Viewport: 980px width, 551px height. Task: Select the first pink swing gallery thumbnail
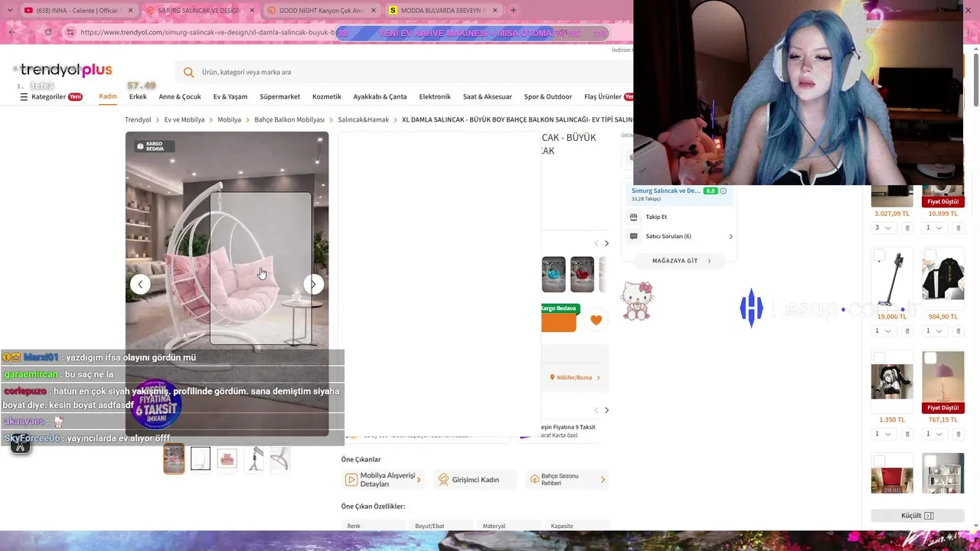(174, 459)
